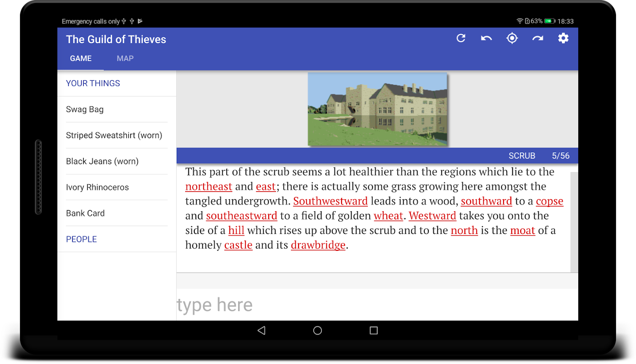The image size is (636, 364).
Task: Tap the 'castle' link
Action: click(x=238, y=245)
